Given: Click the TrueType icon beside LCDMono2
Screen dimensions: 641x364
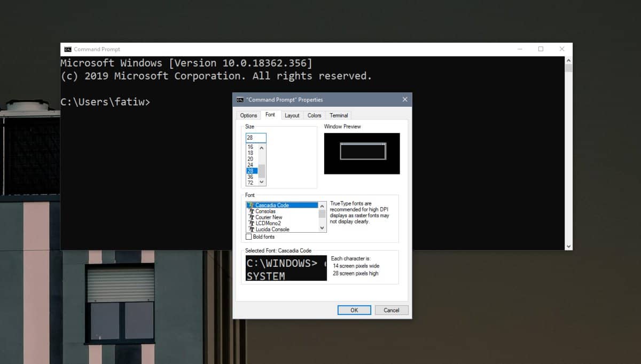Looking at the screenshot, I should coord(251,223).
